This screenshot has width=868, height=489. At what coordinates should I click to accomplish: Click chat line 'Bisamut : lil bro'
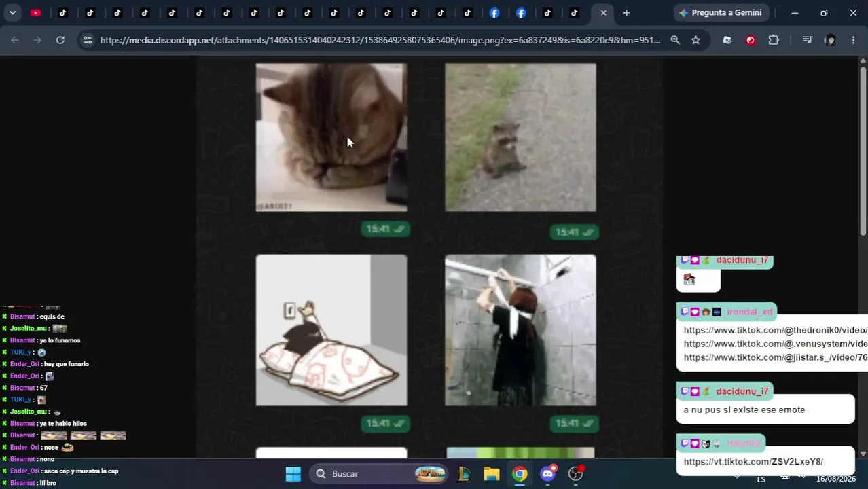(29, 483)
